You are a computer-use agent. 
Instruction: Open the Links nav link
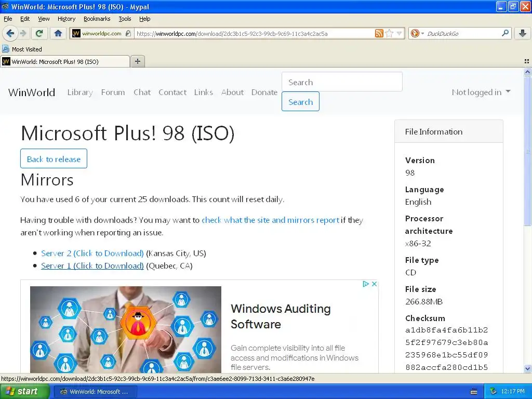point(204,92)
